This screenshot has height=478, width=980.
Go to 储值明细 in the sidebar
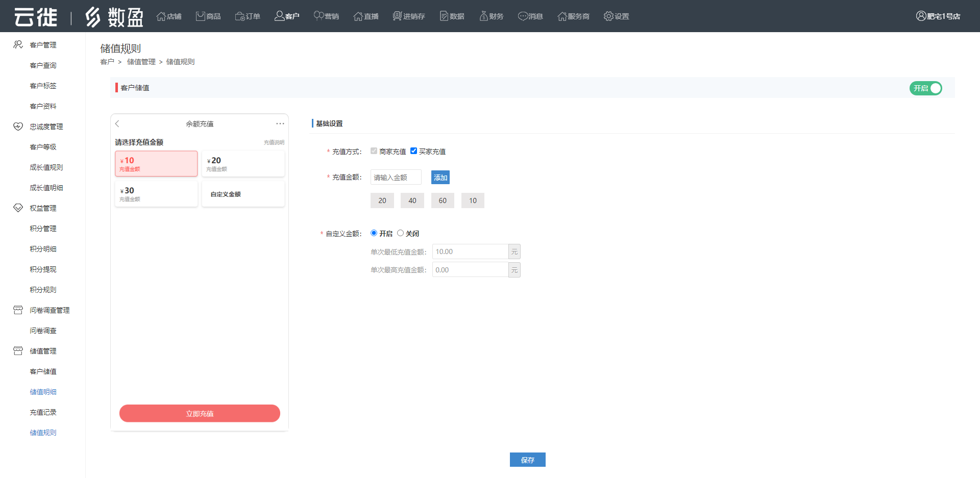[x=43, y=392]
